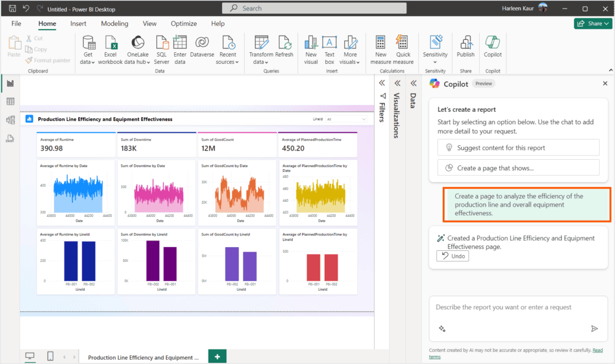
Task: Expand the Filters pane
Action: 382,83
